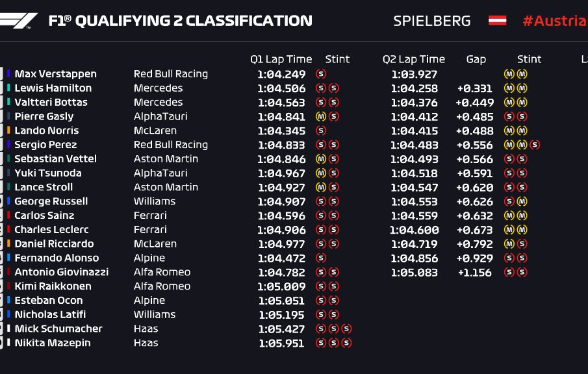
Task: Click Carlos Sainz's red team color bar
Action: 9,216
